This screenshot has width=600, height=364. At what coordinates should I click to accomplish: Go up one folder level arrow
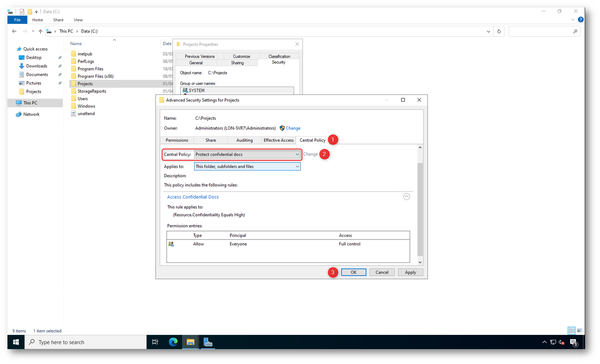(x=40, y=31)
